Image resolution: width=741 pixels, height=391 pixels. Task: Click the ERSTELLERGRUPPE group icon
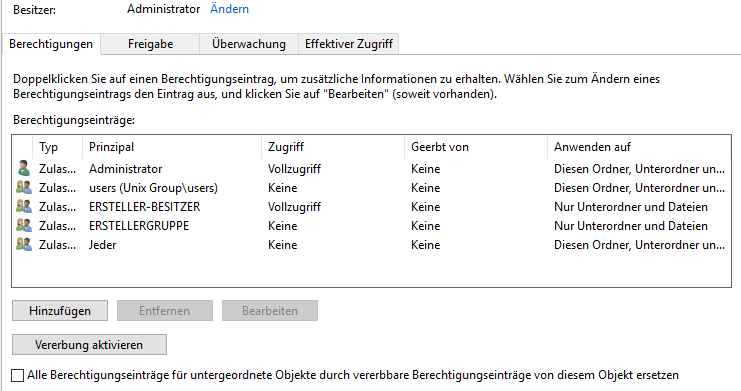tap(24, 226)
